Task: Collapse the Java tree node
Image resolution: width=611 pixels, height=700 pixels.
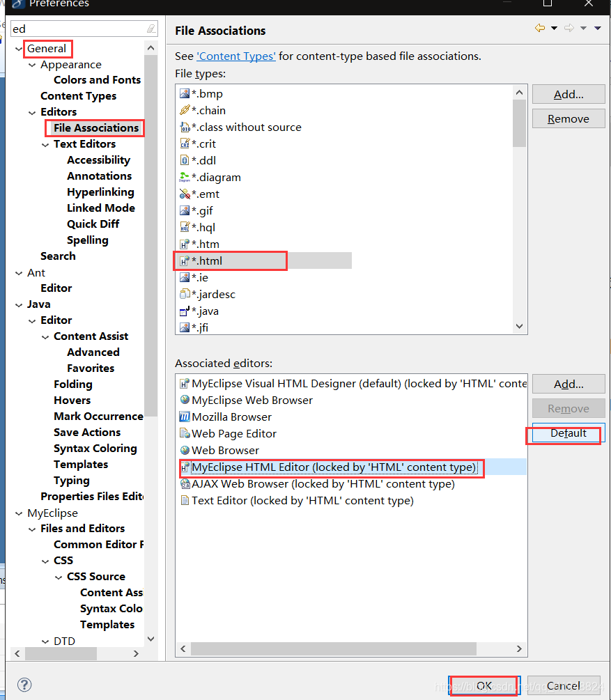Action: coord(19,305)
